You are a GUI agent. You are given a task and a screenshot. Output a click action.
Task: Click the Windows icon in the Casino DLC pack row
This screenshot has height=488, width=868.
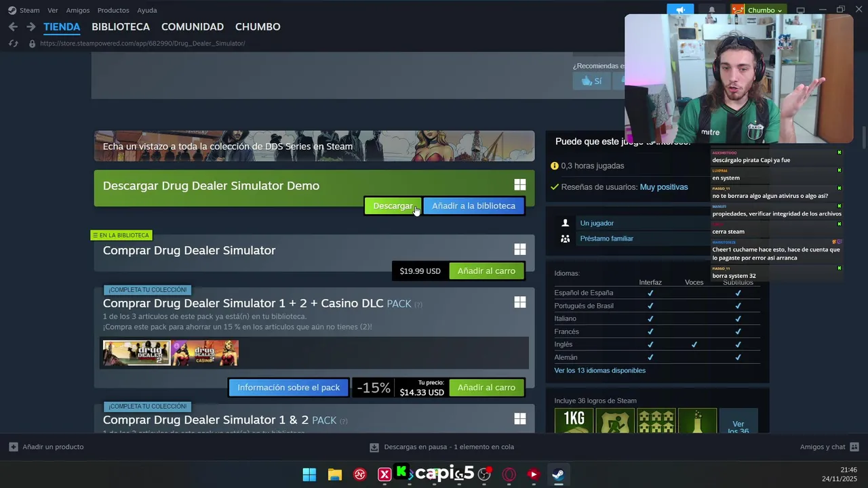(x=520, y=302)
